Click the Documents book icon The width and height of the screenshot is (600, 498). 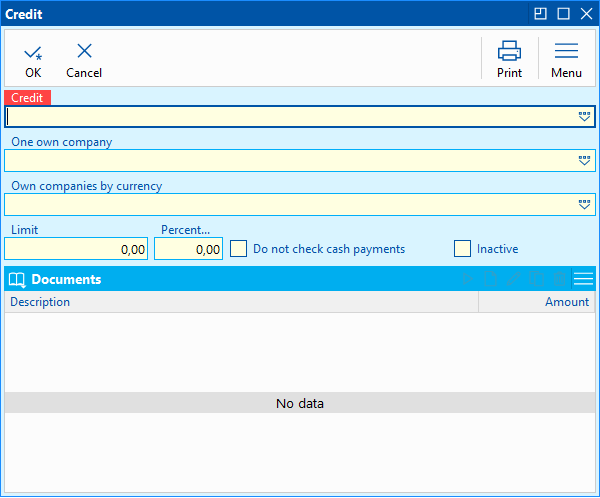click(17, 280)
